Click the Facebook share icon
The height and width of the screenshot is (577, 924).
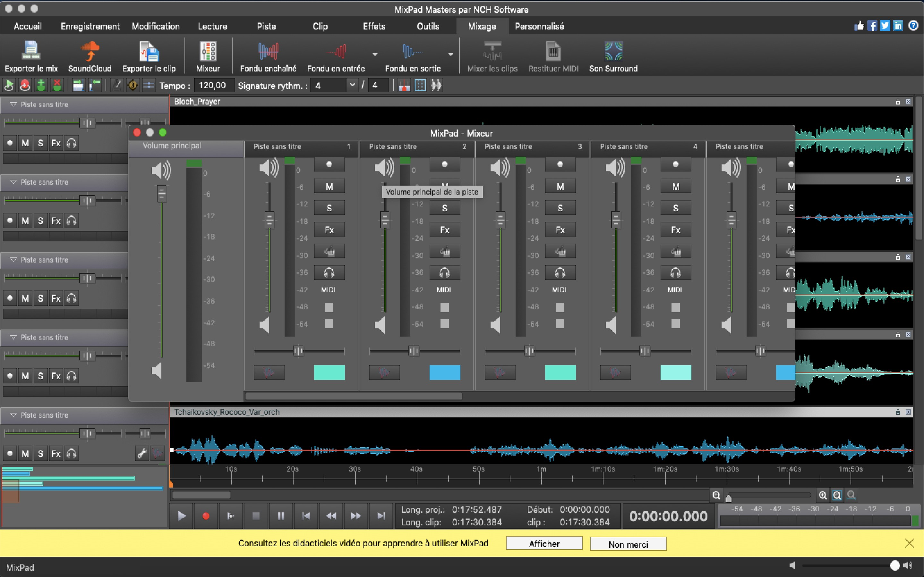point(872,26)
